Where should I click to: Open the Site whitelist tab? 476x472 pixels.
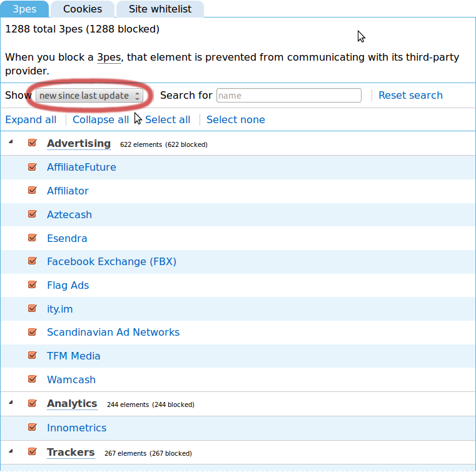coord(160,9)
